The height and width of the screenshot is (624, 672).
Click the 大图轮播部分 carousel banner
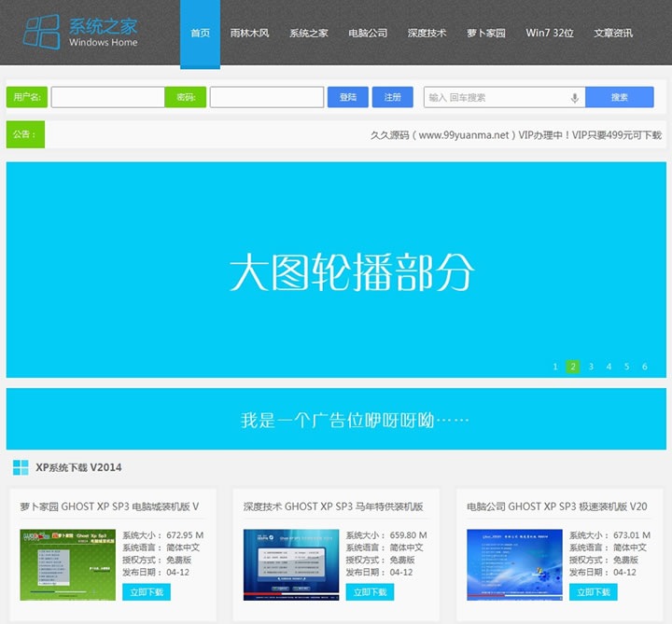click(x=336, y=270)
